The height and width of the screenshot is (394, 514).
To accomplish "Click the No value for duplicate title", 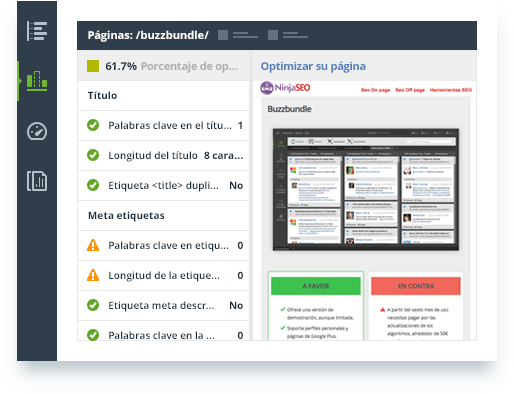I will [x=236, y=186].
